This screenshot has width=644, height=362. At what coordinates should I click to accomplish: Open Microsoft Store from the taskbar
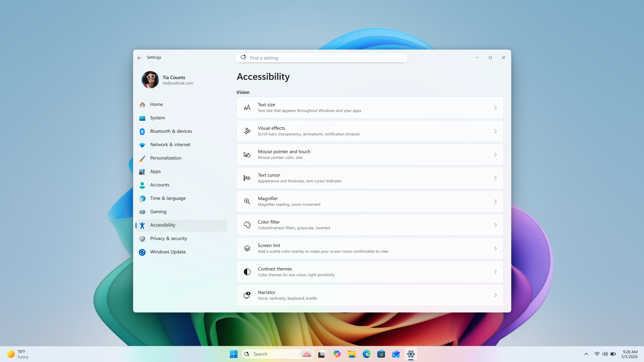(381, 354)
